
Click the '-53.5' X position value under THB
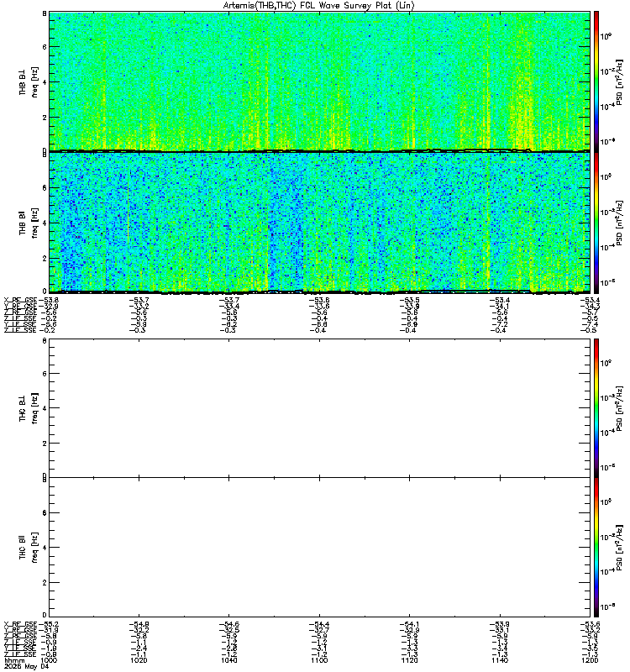click(410, 300)
